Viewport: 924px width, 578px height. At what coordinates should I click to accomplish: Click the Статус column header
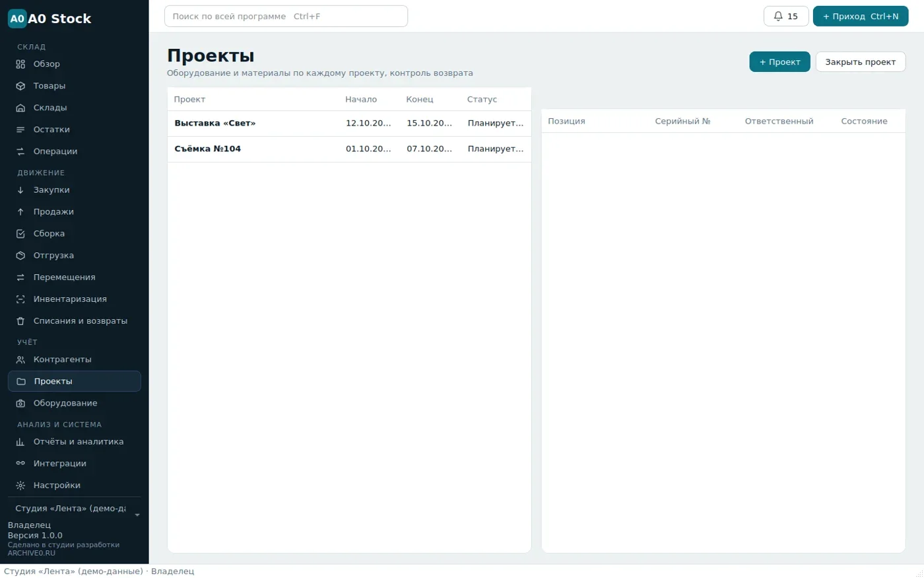click(x=482, y=100)
